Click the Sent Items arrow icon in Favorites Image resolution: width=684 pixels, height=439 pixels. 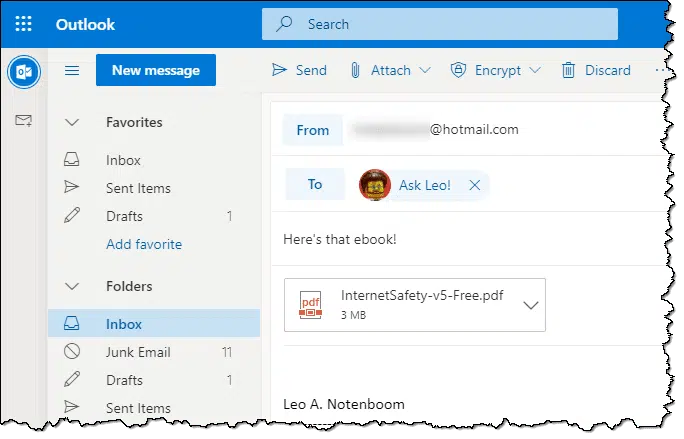tap(72, 187)
